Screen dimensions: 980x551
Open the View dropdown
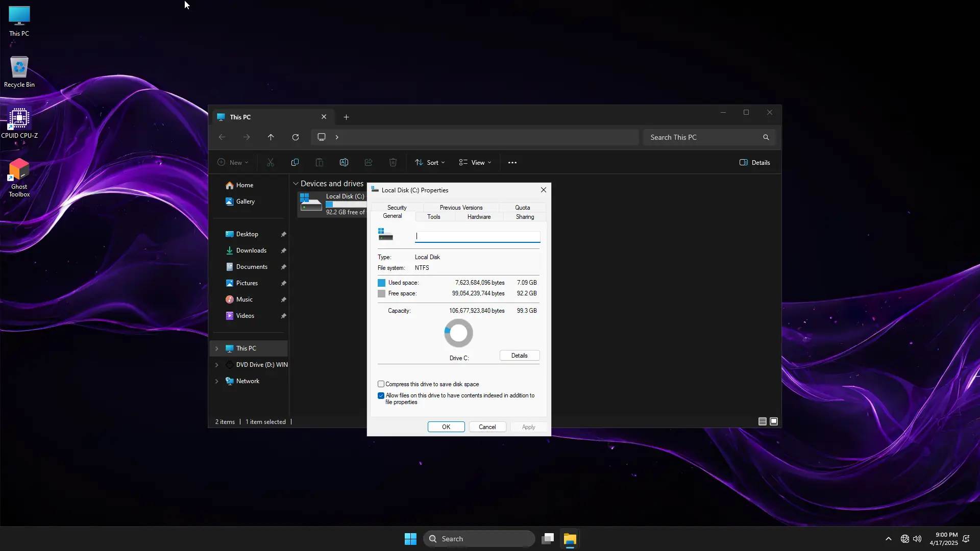coord(475,162)
